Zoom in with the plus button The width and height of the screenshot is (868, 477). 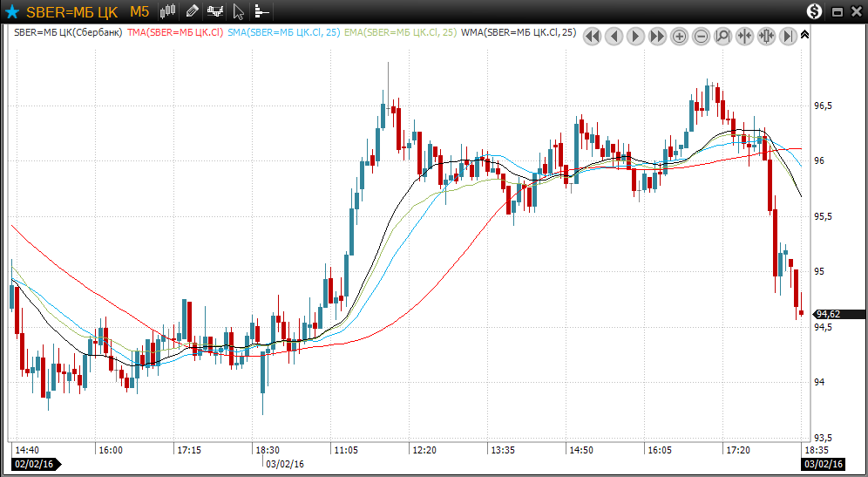pyautogui.click(x=680, y=36)
